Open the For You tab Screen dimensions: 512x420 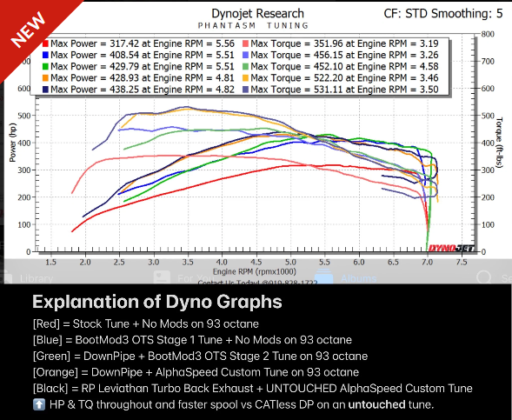point(183,278)
